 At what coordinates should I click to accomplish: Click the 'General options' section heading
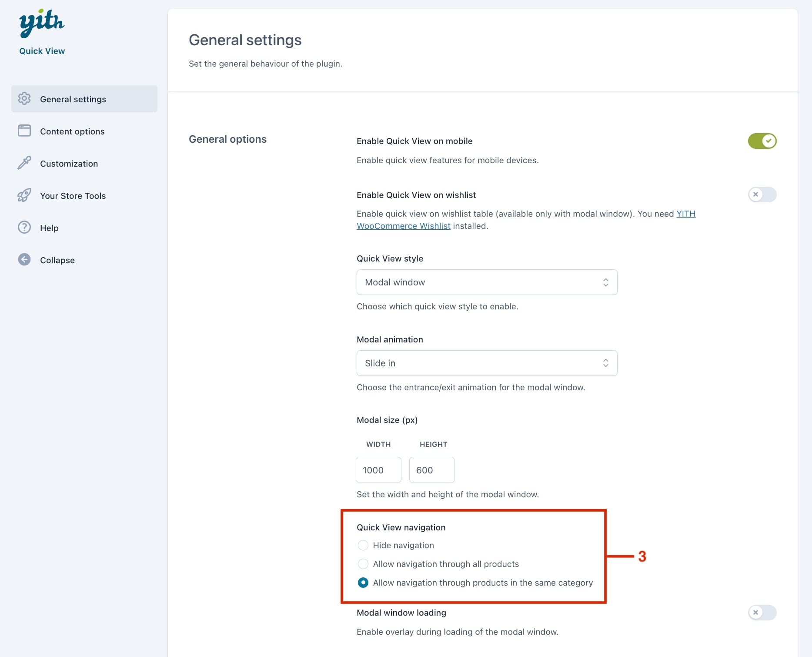point(227,139)
